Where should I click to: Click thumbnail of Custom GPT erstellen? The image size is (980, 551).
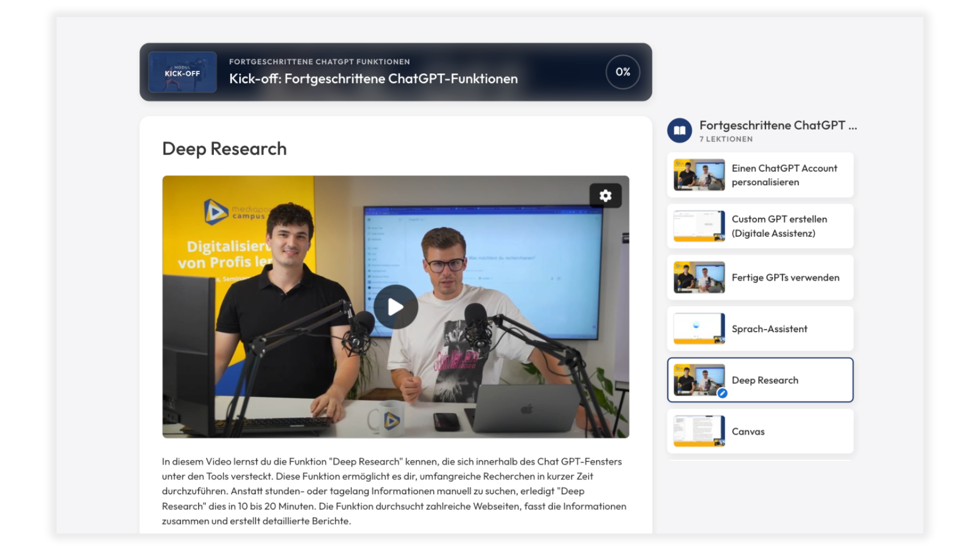(x=699, y=226)
